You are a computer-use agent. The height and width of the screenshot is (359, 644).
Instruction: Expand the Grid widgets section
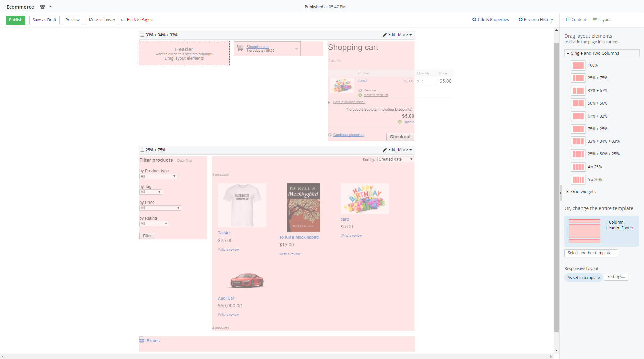pos(581,192)
